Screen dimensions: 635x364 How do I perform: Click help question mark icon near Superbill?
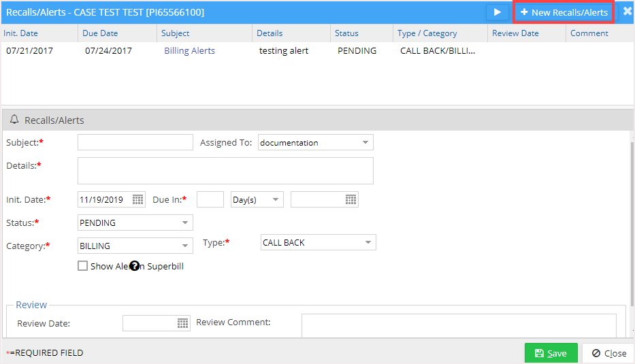tap(135, 266)
